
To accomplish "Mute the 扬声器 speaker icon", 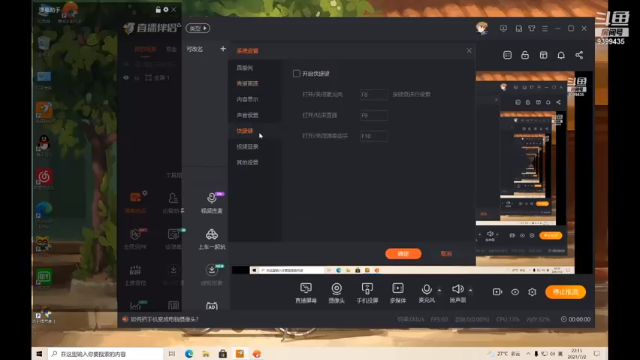I will (458, 289).
